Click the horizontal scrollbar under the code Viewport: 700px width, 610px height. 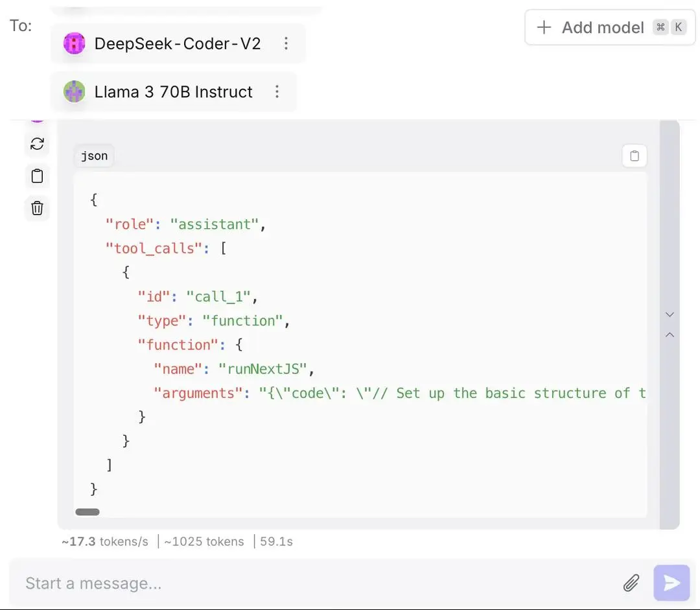87,511
